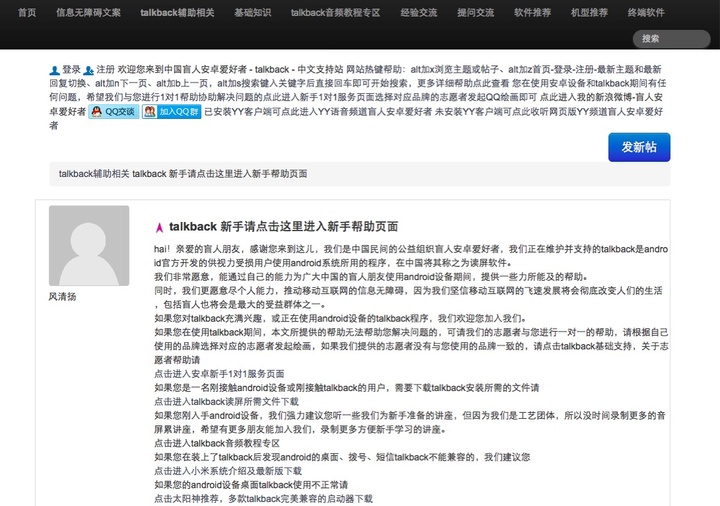Open the post title talkback 新手请点击这里进入新手帮助页面
The image size is (720, 506).
pos(283,226)
